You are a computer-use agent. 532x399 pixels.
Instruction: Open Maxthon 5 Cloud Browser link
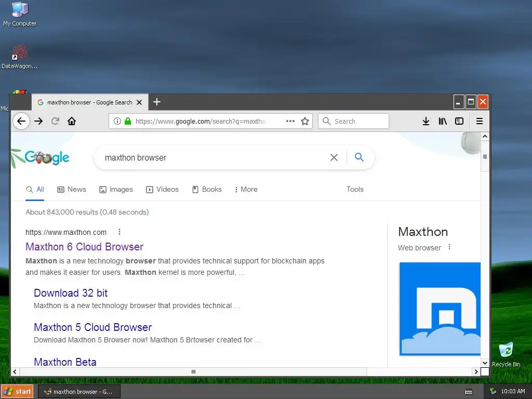92,327
